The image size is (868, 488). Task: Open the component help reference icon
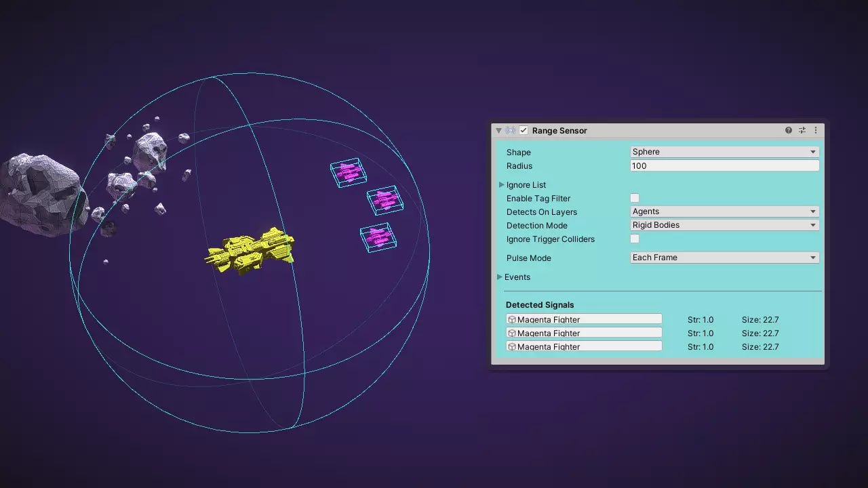(789, 130)
